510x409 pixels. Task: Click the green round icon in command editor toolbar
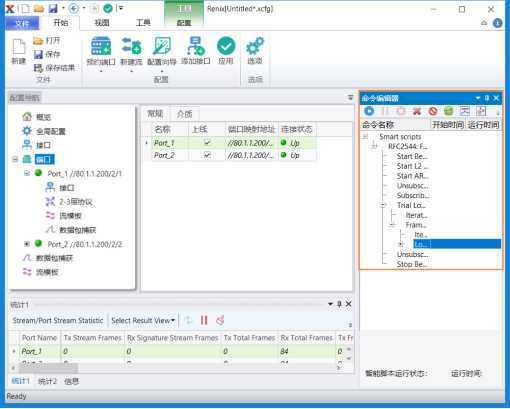coord(449,111)
